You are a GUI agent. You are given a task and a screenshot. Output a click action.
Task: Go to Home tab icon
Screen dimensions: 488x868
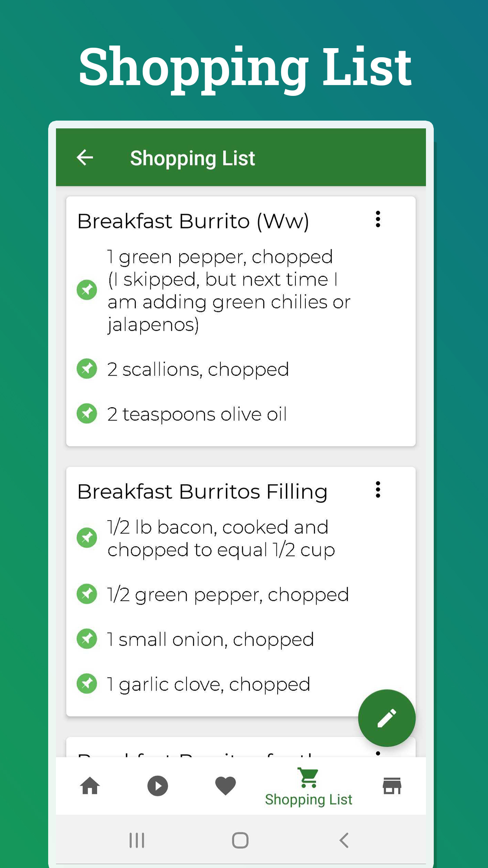click(x=90, y=786)
